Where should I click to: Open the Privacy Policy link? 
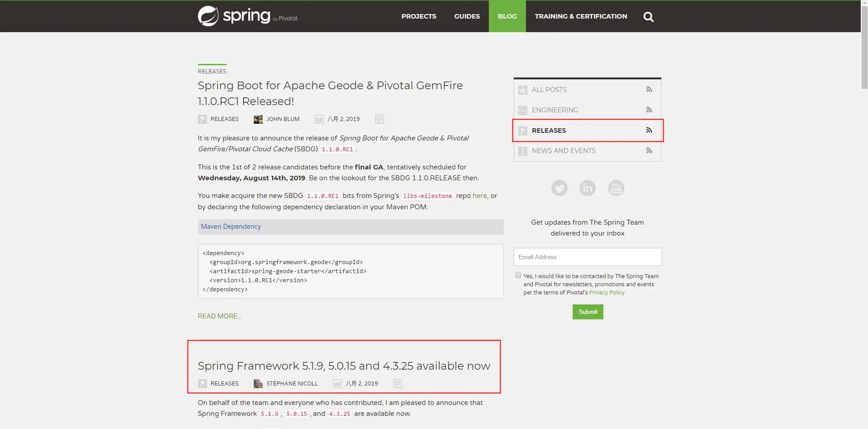pyautogui.click(x=607, y=293)
